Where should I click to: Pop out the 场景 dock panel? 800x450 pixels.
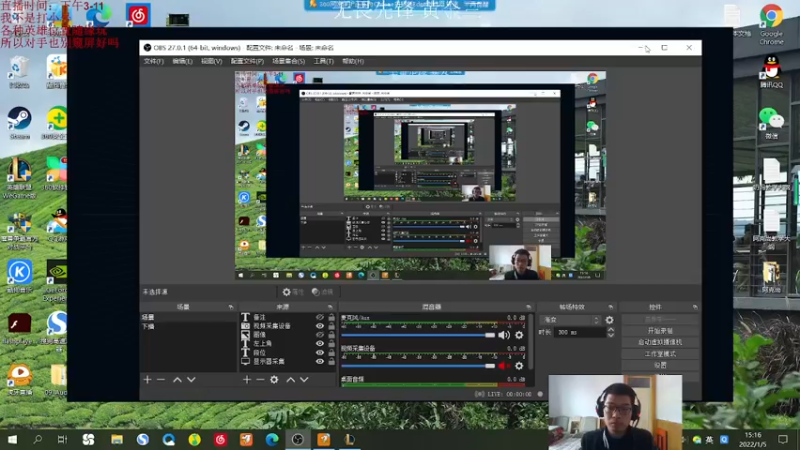[231, 307]
